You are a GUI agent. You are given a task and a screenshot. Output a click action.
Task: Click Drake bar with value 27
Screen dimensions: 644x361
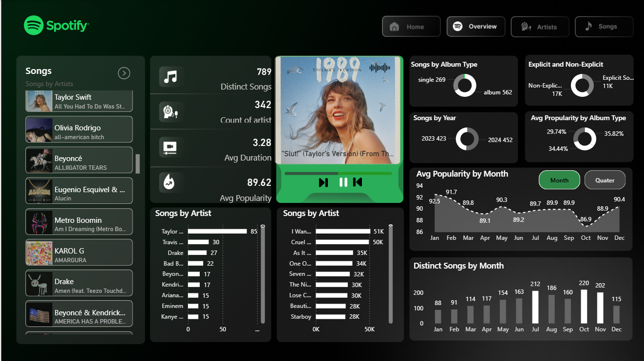(x=197, y=253)
